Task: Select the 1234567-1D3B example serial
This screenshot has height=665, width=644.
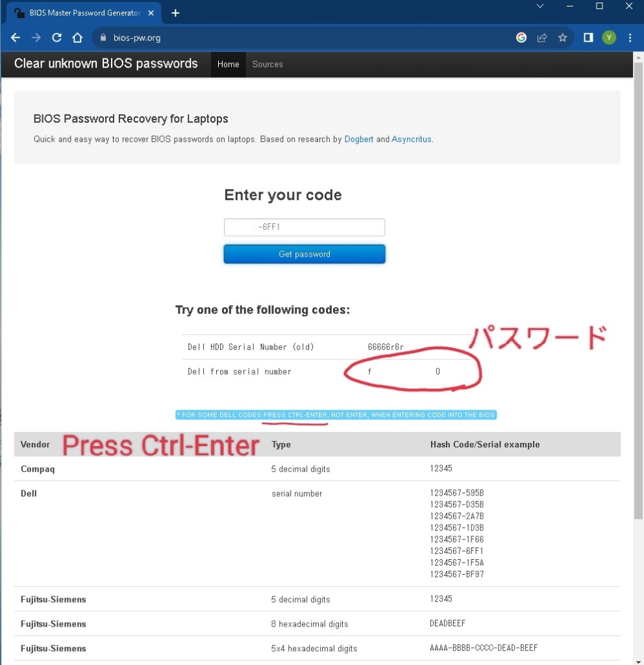Action: coord(456,527)
